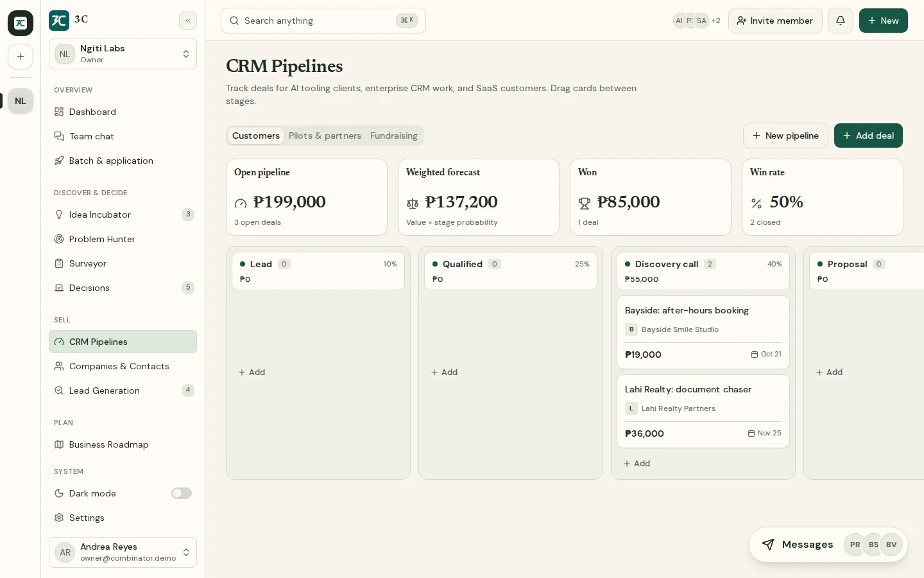The height and width of the screenshot is (578, 924).
Task: Click the dark 3C app icon at top left
Action: pos(21,23)
